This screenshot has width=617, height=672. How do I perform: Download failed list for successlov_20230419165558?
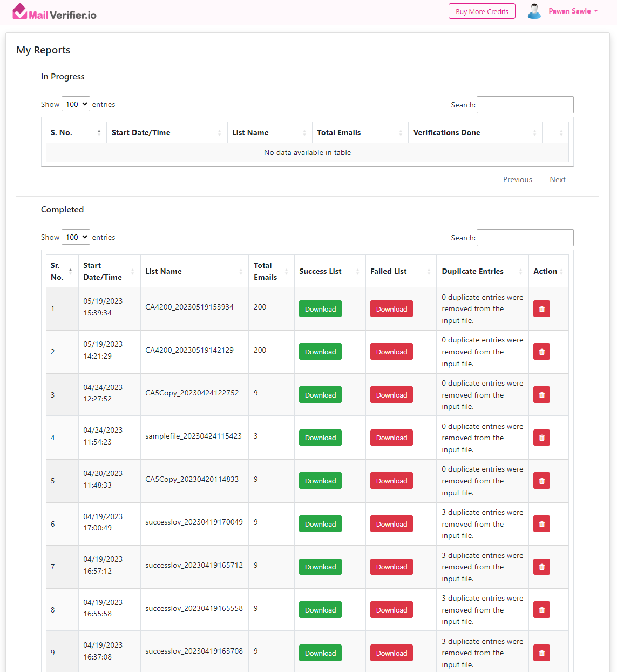[391, 610]
